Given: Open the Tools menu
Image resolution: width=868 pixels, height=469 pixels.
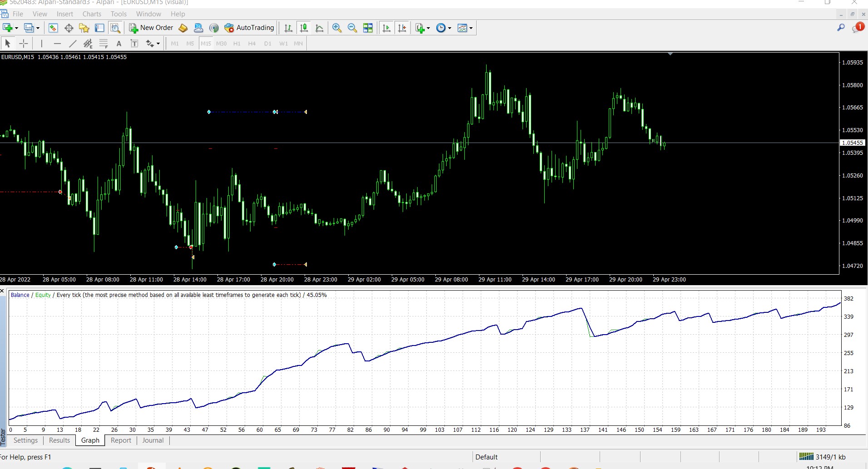Looking at the screenshot, I should [118, 14].
